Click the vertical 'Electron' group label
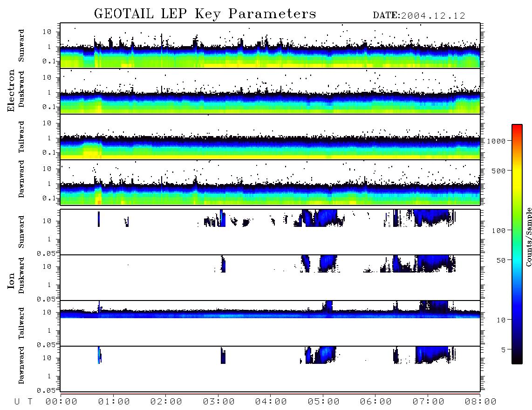This screenshot has width=532, height=410. click(11, 90)
